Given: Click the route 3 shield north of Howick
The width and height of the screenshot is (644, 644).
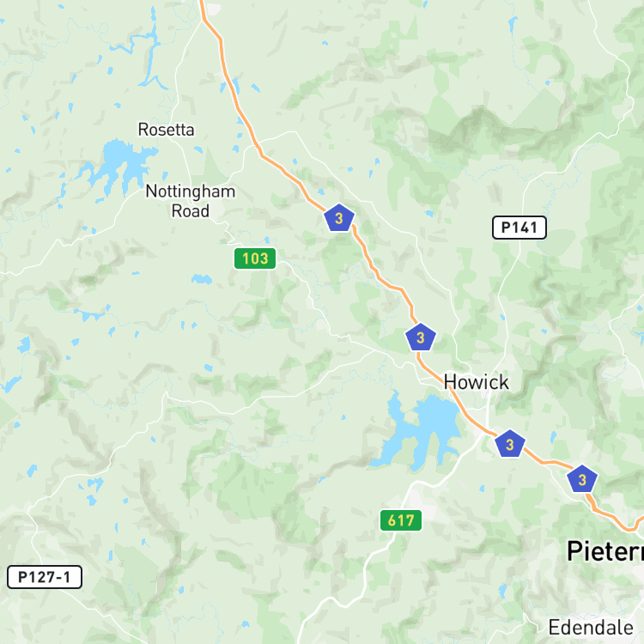Looking at the screenshot, I should 420,337.
